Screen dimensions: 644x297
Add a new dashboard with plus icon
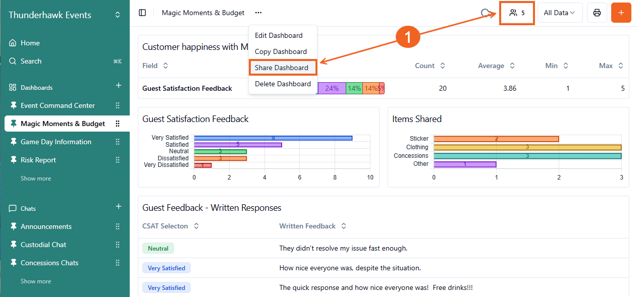coord(119,86)
